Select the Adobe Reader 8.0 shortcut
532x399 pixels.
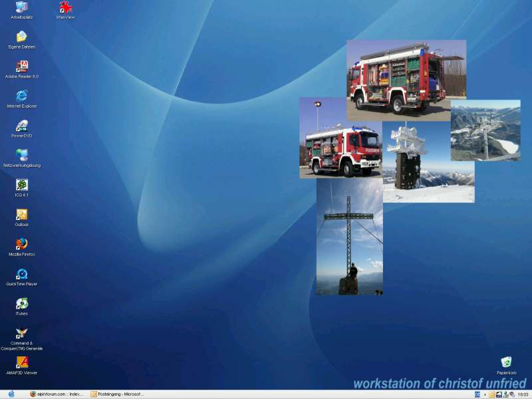pyautogui.click(x=22, y=66)
